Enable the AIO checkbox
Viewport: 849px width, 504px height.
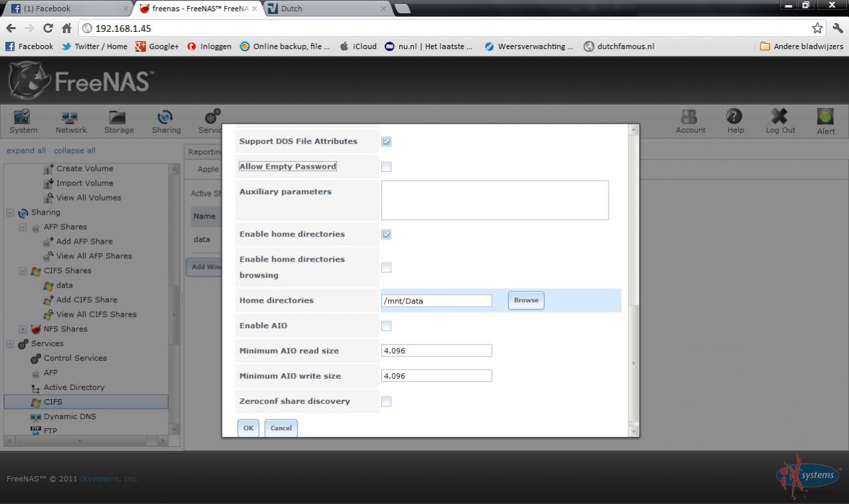click(386, 326)
